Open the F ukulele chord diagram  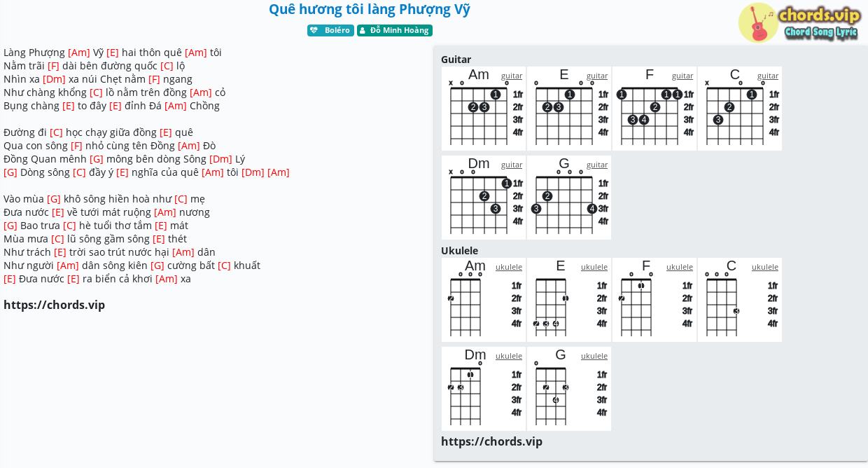pos(654,303)
